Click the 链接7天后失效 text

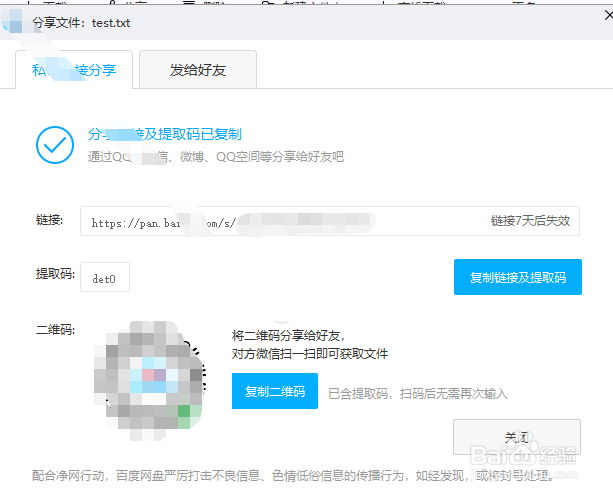[530, 221]
